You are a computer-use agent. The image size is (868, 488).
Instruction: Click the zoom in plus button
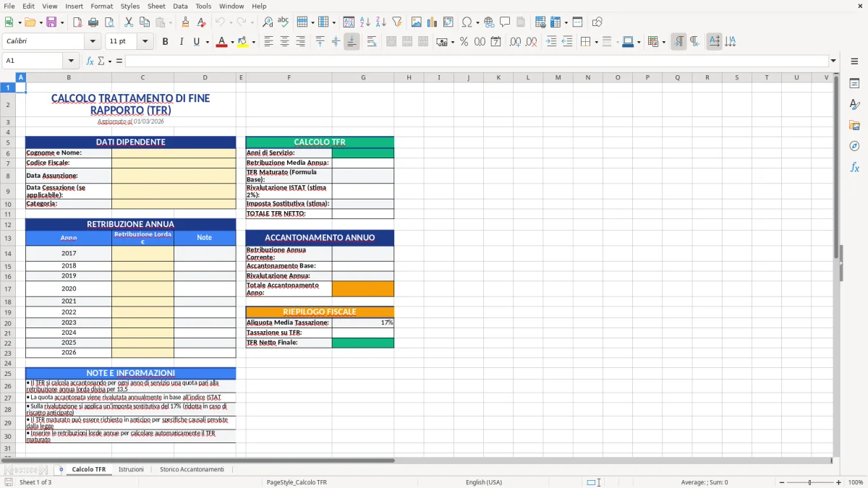click(x=839, y=482)
